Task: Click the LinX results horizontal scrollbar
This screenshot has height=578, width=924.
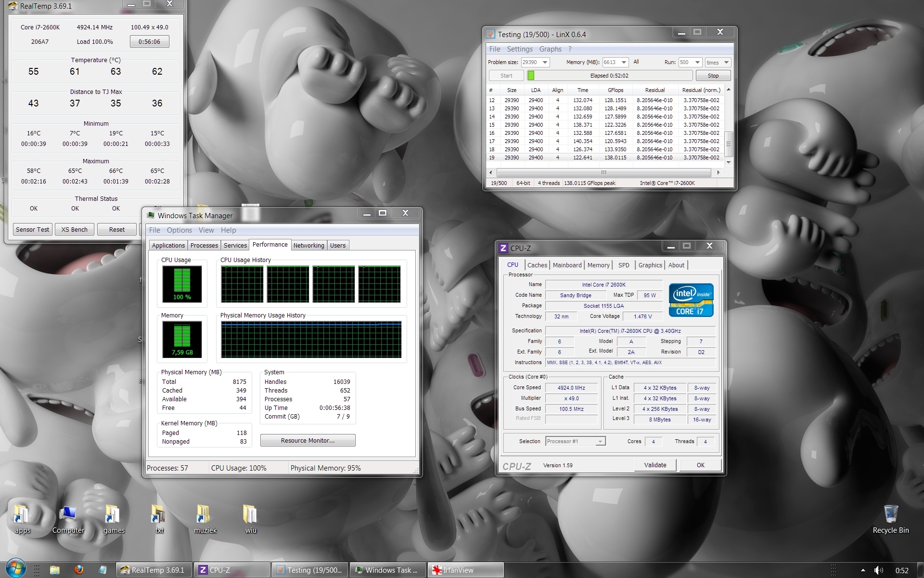Action: coord(603,172)
